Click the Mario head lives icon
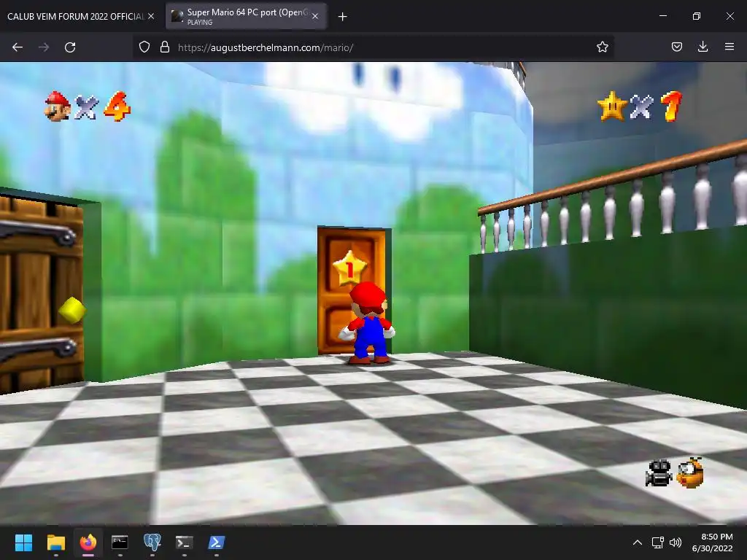This screenshot has width=747, height=560. click(58, 106)
